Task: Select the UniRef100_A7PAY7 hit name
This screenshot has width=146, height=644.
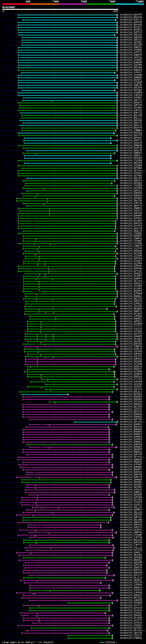Action: coord(131,72)
